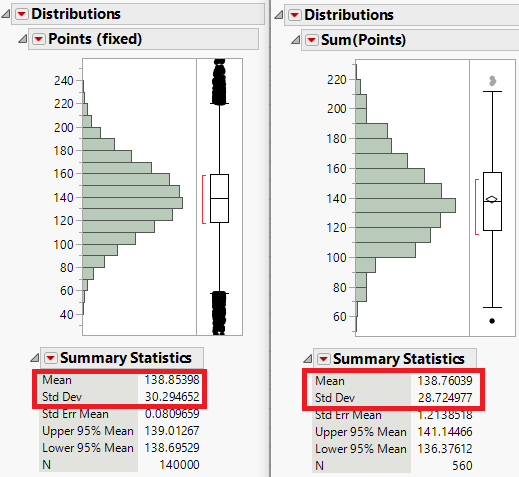
Task: Open red triangle menu for Points (fixed)
Action: [x=39, y=39]
